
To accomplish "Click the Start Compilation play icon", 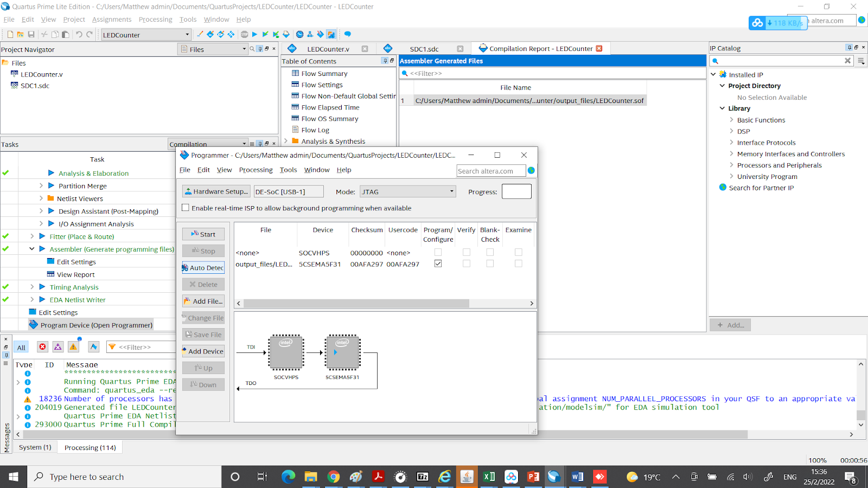I will 254,34.
